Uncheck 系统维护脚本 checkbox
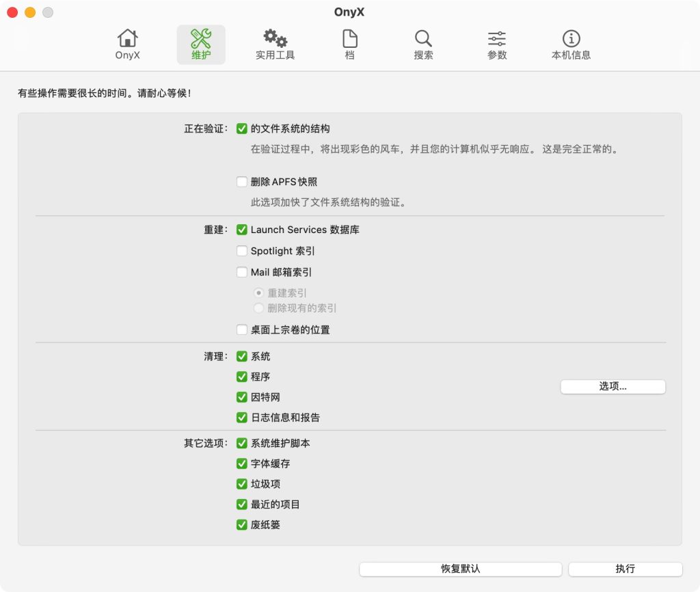 [241, 443]
